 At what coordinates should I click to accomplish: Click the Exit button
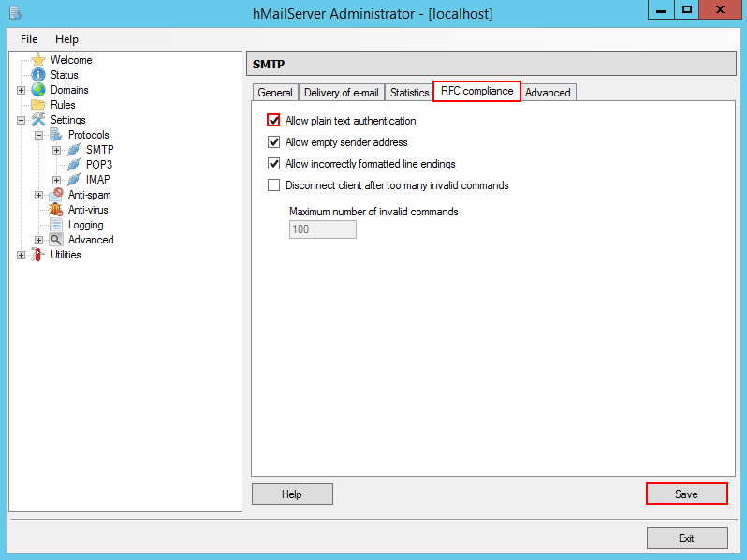point(686,538)
